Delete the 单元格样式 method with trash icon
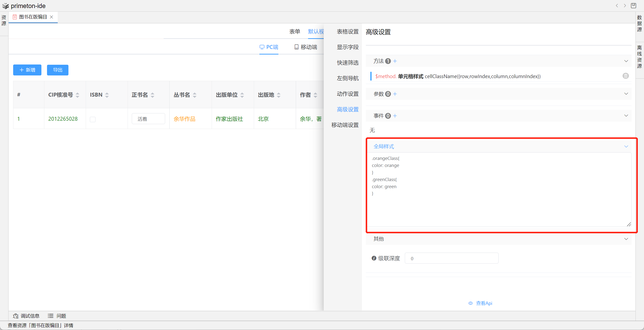 [625, 76]
